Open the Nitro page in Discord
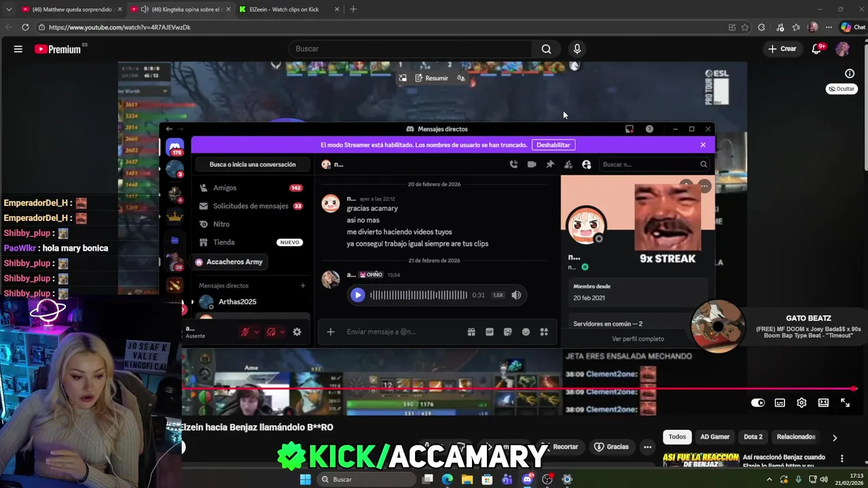 (x=251, y=224)
